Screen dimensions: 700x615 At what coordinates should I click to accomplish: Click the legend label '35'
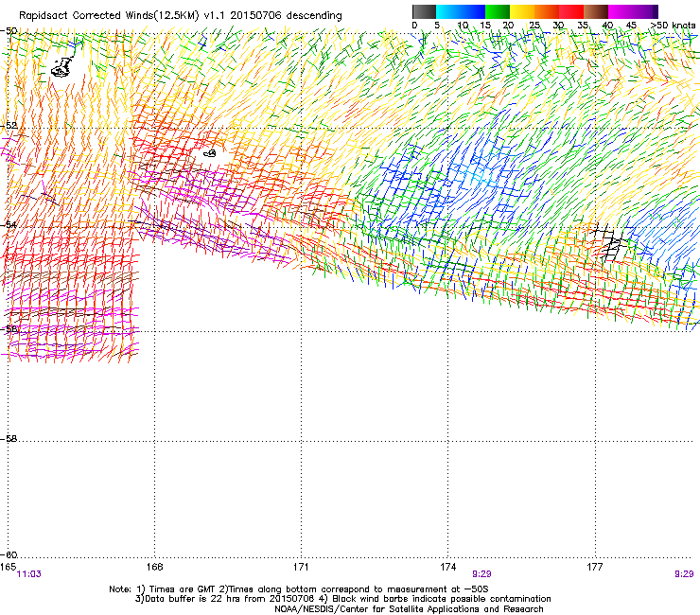tap(583, 26)
